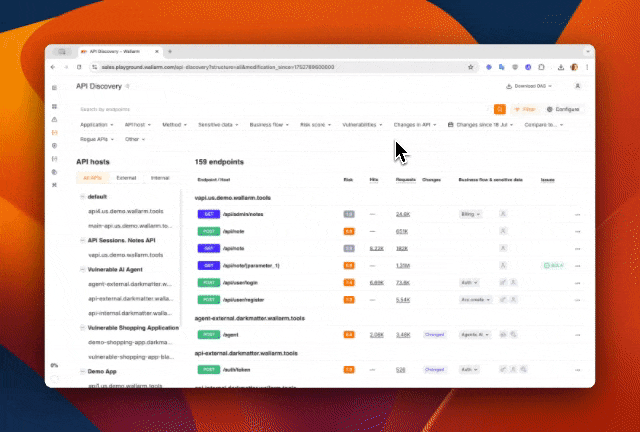Expand the Sensitive data filter dropdown
Image resolution: width=640 pixels, height=432 pixels.
[218, 125]
